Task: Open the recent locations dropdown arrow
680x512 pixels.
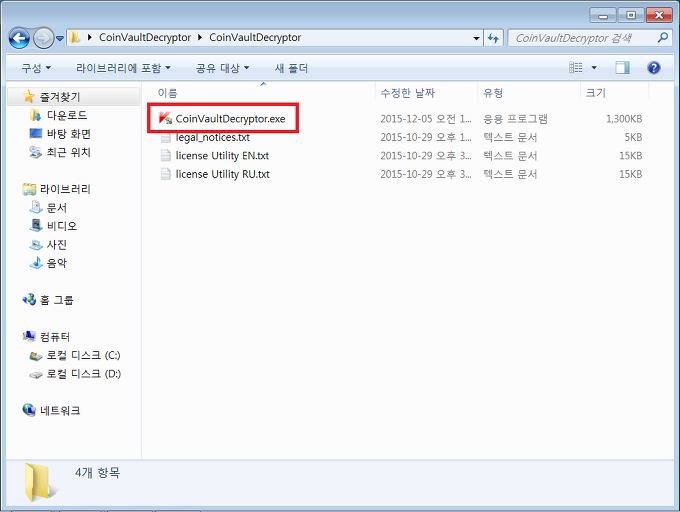Action: click(60, 38)
